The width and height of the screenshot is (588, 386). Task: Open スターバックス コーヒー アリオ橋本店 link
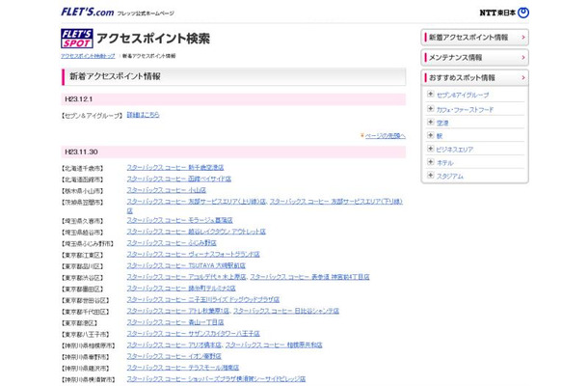174,345
